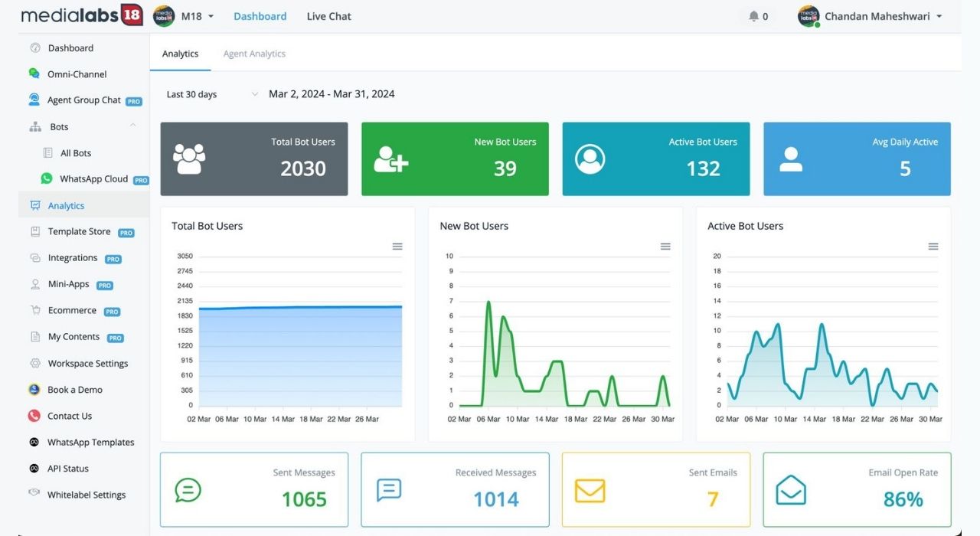Open the WhatsApp Cloud sidebar icon
The width and height of the screenshot is (980, 536).
[x=47, y=178]
